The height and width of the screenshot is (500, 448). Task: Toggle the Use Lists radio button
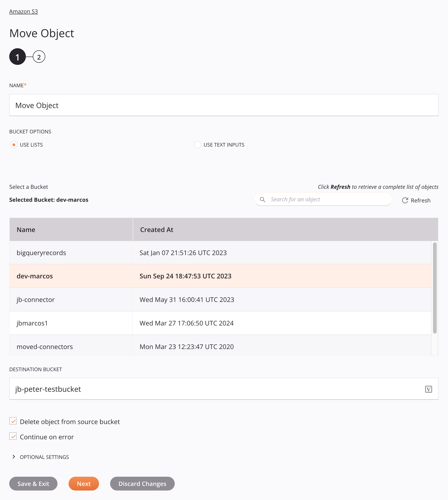click(14, 145)
